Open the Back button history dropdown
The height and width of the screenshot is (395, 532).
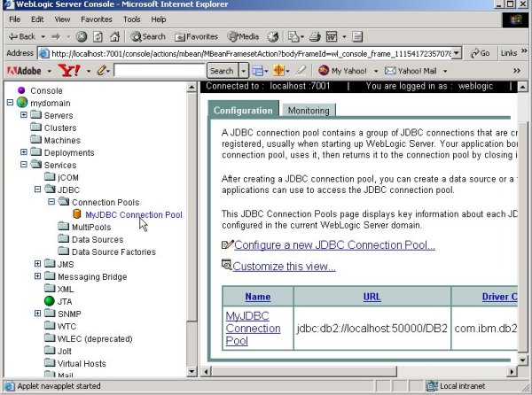point(43,36)
